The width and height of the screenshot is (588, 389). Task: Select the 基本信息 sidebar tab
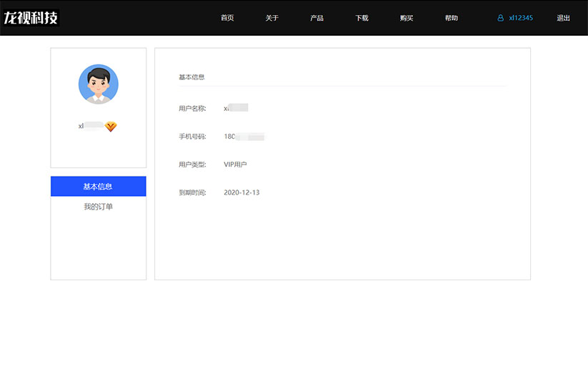pyautogui.click(x=99, y=186)
